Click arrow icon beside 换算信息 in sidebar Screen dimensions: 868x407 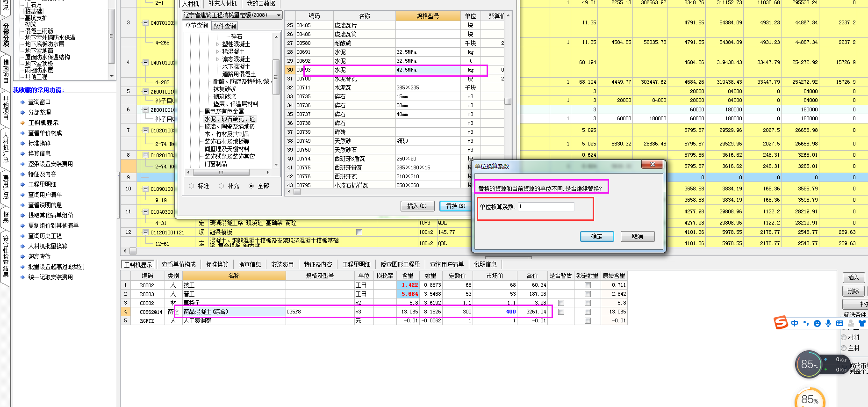(23, 153)
